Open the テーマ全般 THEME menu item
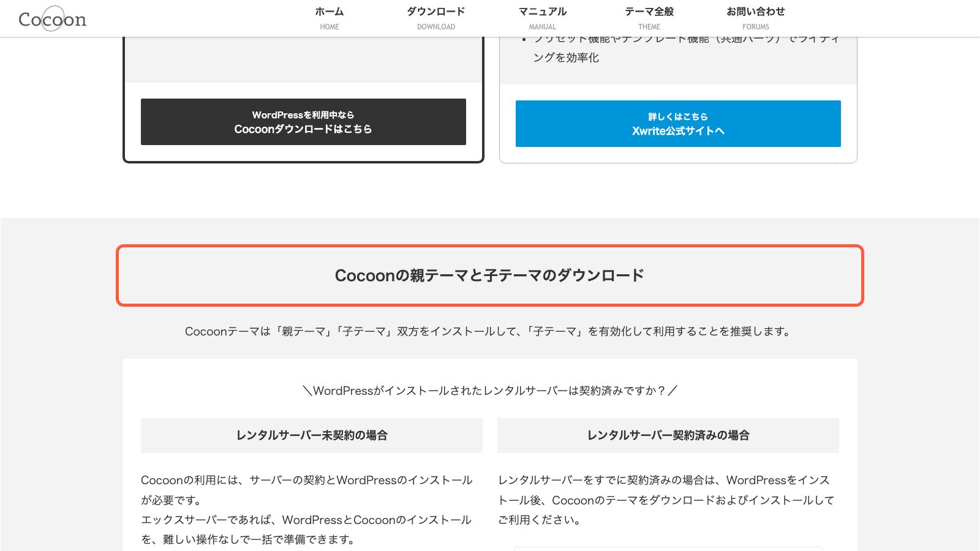 point(649,18)
